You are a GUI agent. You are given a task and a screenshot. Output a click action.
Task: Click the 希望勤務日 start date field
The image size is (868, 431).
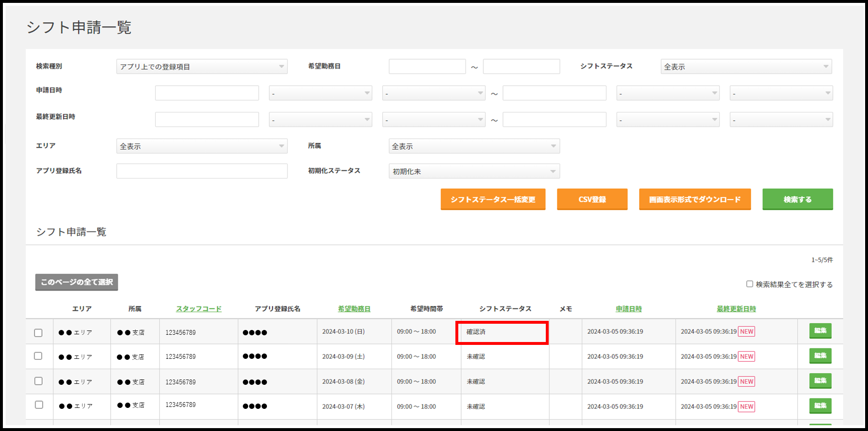coord(427,66)
